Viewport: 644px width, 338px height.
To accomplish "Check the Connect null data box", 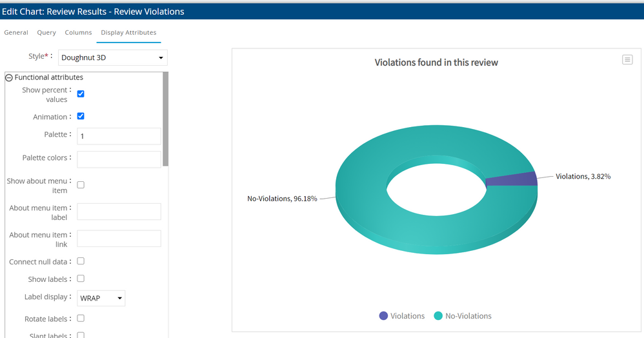I will point(81,261).
